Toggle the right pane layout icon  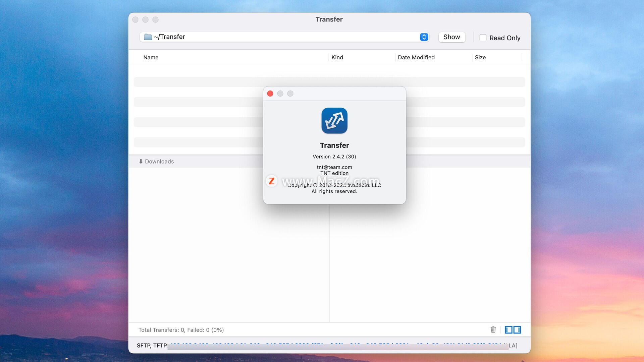point(517,330)
